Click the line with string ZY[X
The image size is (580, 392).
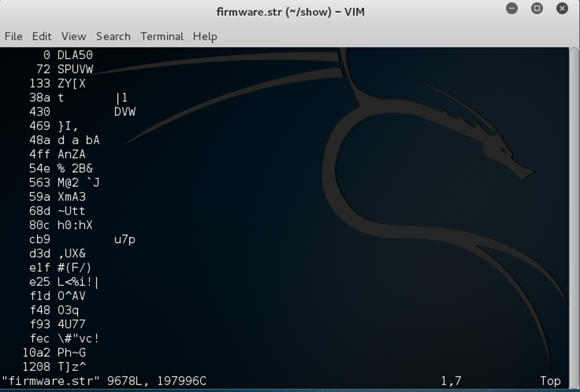coord(58,83)
